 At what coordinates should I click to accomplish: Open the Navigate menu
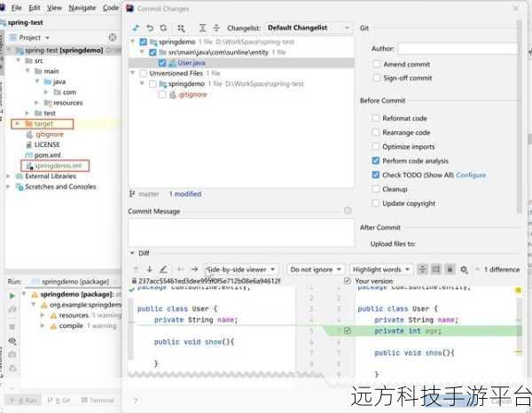coord(82,8)
